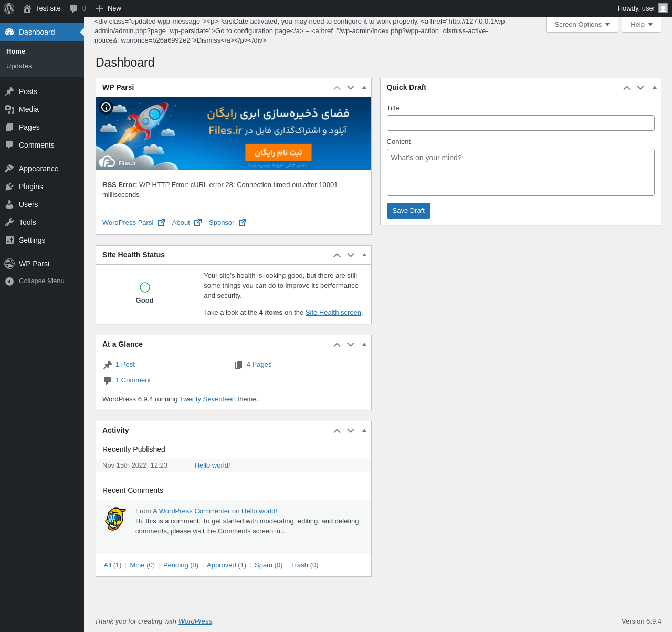Collapse the At a Glance panel
The image size is (672, 632).
coord(364,344)
